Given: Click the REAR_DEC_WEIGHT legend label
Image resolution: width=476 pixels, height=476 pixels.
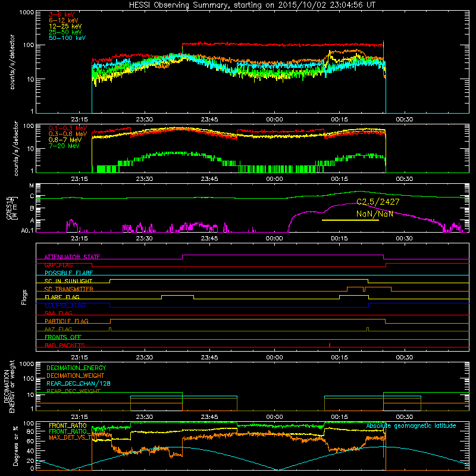Looking at the screenshot, I should click(x=73, y=392).
